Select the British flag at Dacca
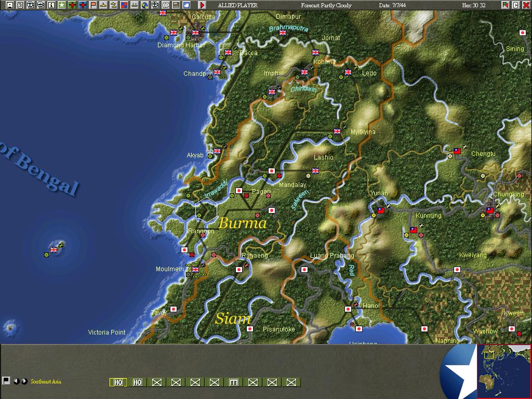Screen dimensions: 532x399 click(x=228, y=52)
